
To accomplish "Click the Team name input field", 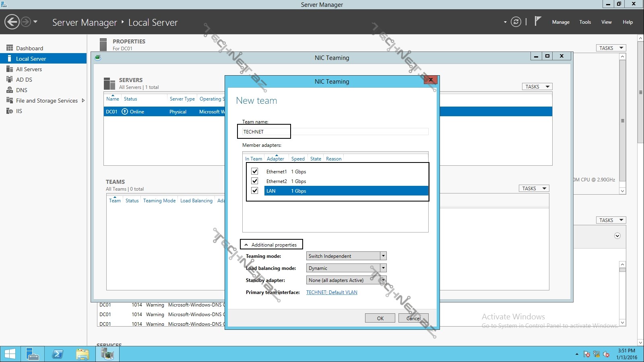I will tap(334, 132).
